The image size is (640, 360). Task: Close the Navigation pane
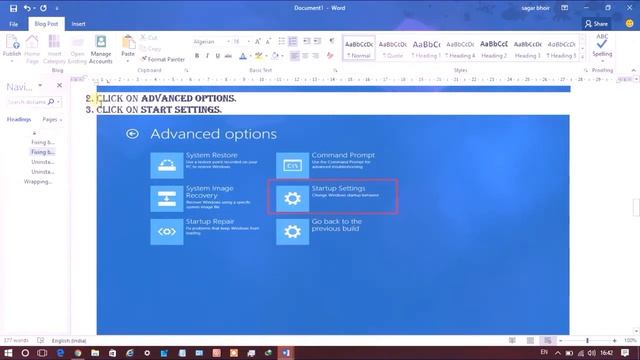[59, 85]
